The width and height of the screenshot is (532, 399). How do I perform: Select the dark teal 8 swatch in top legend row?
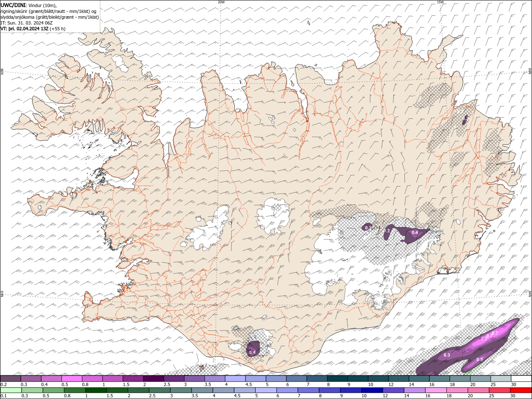click(337, 379)
